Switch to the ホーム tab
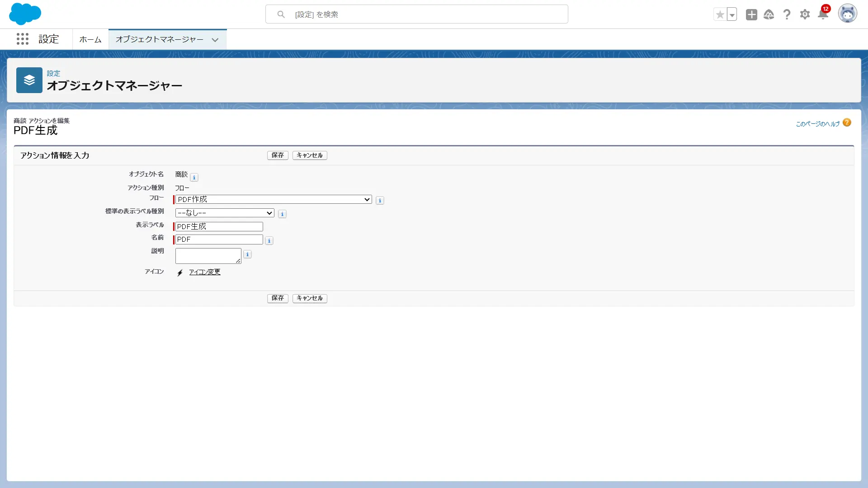 pos(90,39)
